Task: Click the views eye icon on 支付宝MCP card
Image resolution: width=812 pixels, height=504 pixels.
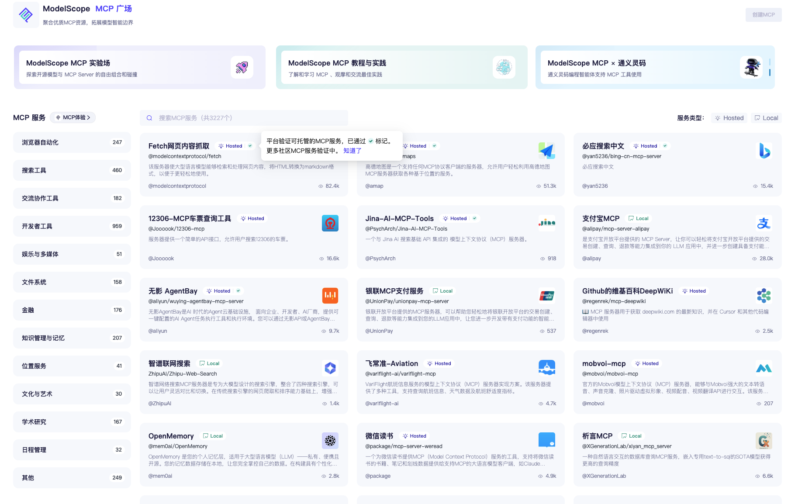Action: coord(754,259)
